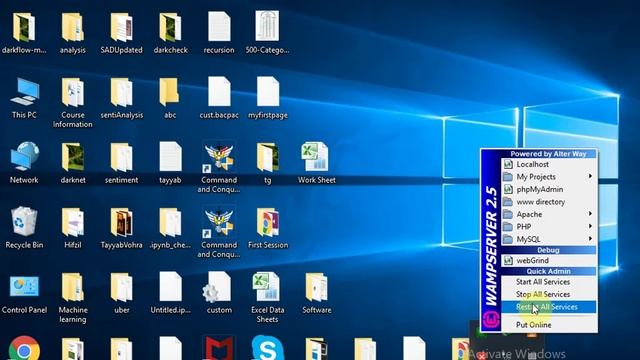The width and height of the screenshot is (640, 360).
Task: Expand My Projects submenu arrow
Action: click(590, 176)
